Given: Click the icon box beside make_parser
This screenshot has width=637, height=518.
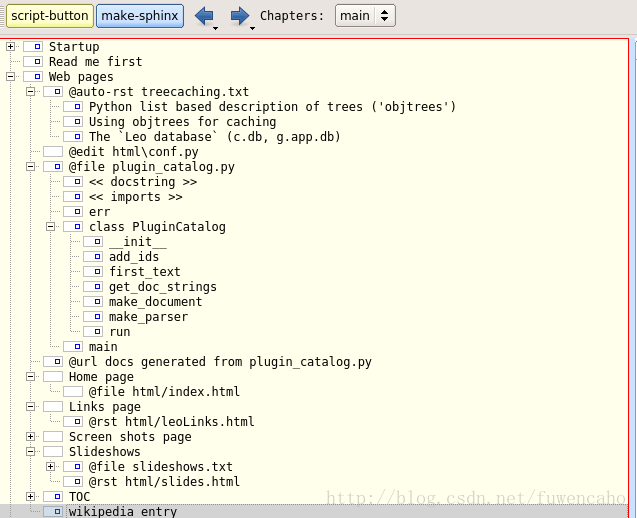Looking at the screenshot, I should tap(93, 316).
